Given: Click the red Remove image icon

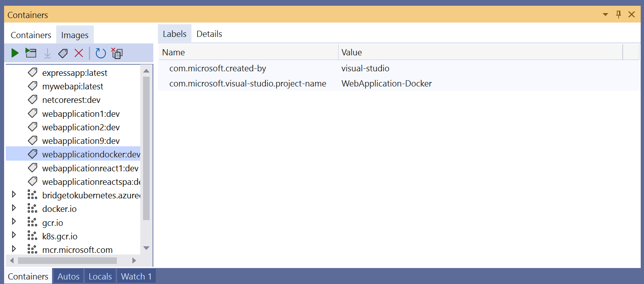Looking at the screenshot, I should pos(79,53).
